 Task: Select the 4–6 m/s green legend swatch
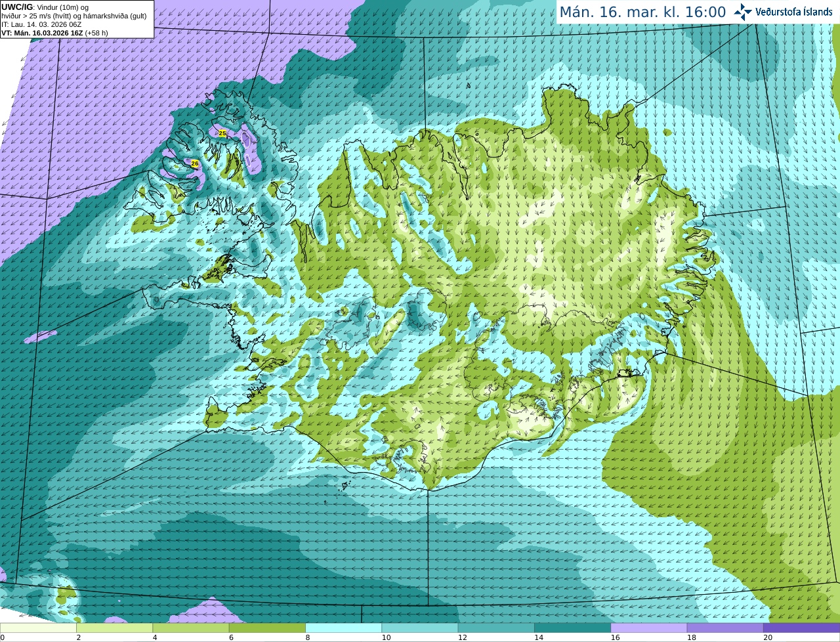[192, 628]
